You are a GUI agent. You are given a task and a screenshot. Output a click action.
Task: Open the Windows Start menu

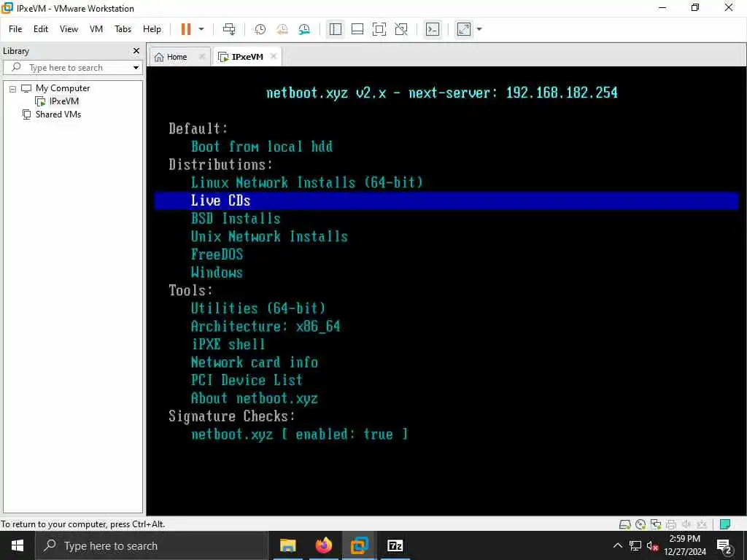point(18,545)
